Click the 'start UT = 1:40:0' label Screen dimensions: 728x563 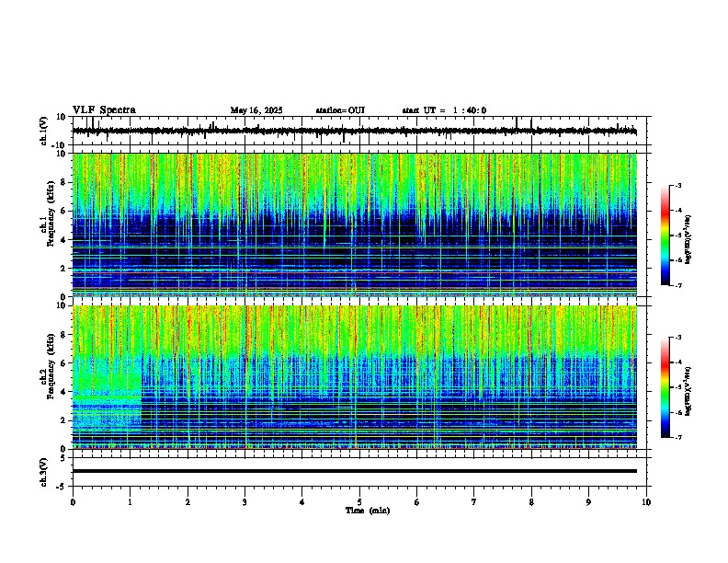(x=444, y=110)
